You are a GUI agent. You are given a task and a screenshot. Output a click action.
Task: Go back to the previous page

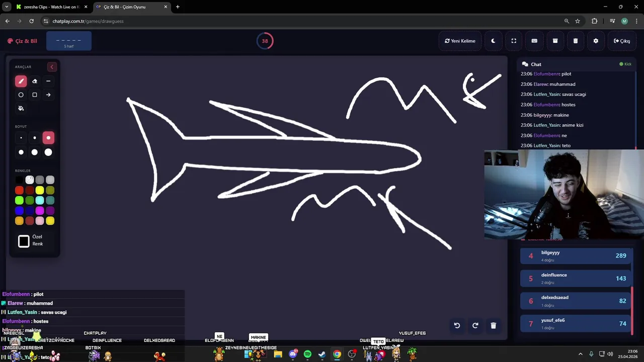point(7,21)
